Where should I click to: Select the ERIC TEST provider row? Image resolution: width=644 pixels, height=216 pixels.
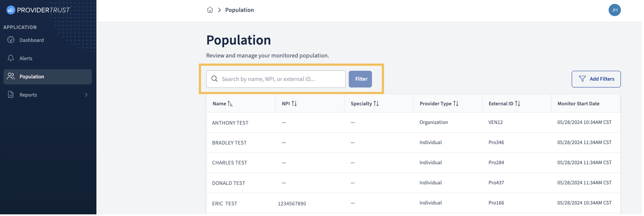click(x=413, y=203)
